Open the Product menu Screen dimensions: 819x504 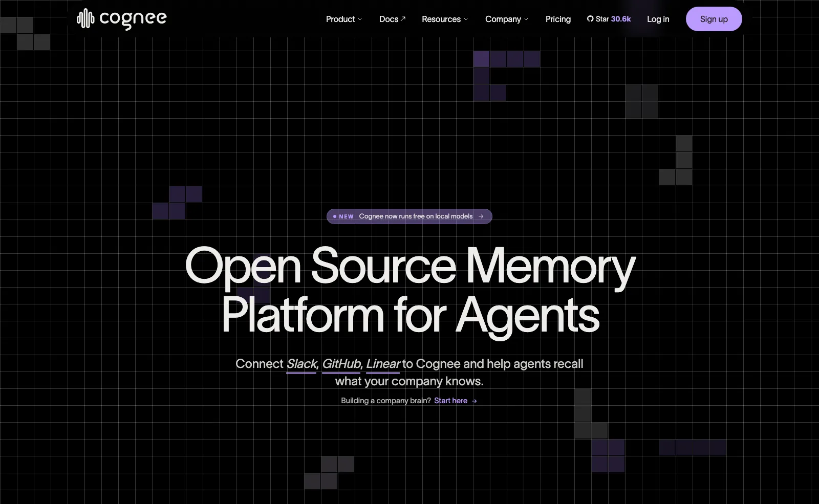pos(344,19)
